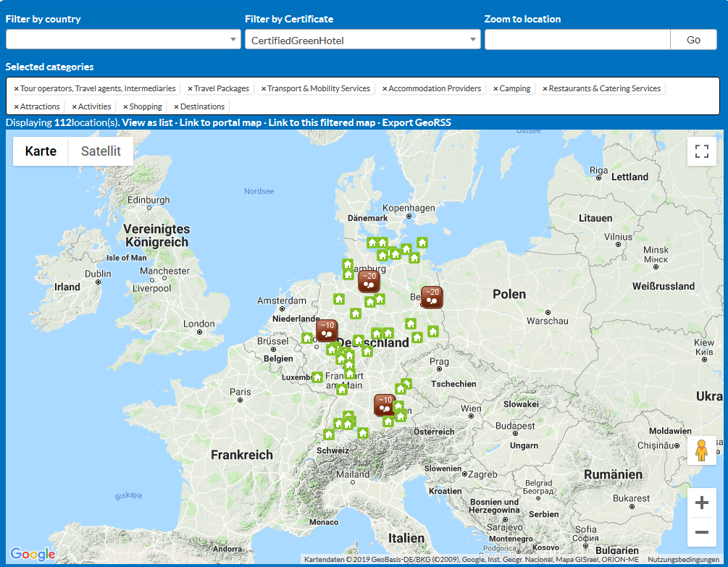Zoom out with the minus button
The image size is (728, 567).
(x=701, y=532)
